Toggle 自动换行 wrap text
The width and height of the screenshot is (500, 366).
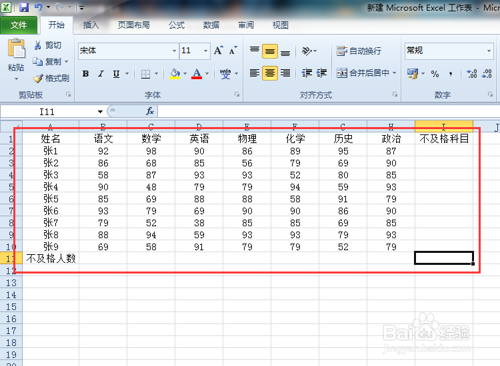coord(359,51)
